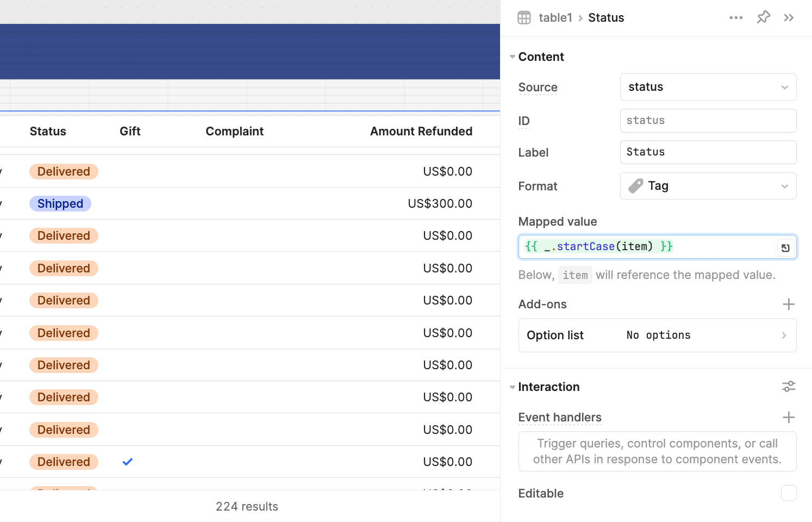Click the first Delivered tag
Screen dimensions: 812x522
(64, 172)
